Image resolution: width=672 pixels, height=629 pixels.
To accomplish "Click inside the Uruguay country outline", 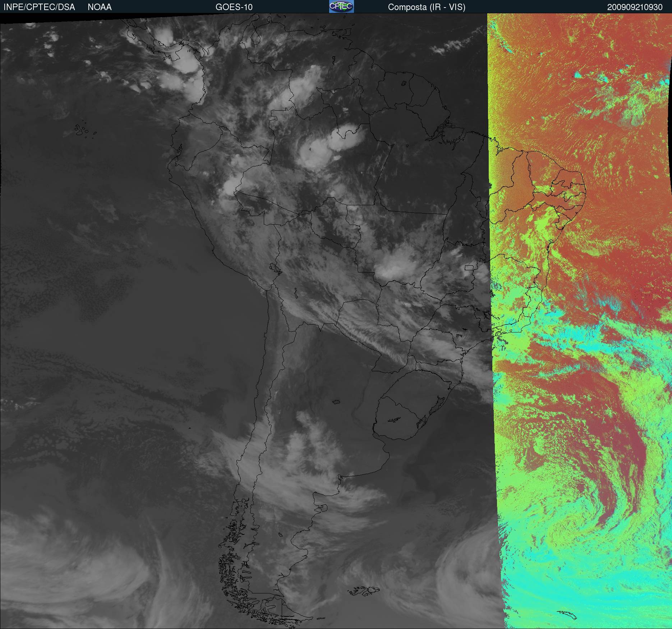I will tap(397, 419).
